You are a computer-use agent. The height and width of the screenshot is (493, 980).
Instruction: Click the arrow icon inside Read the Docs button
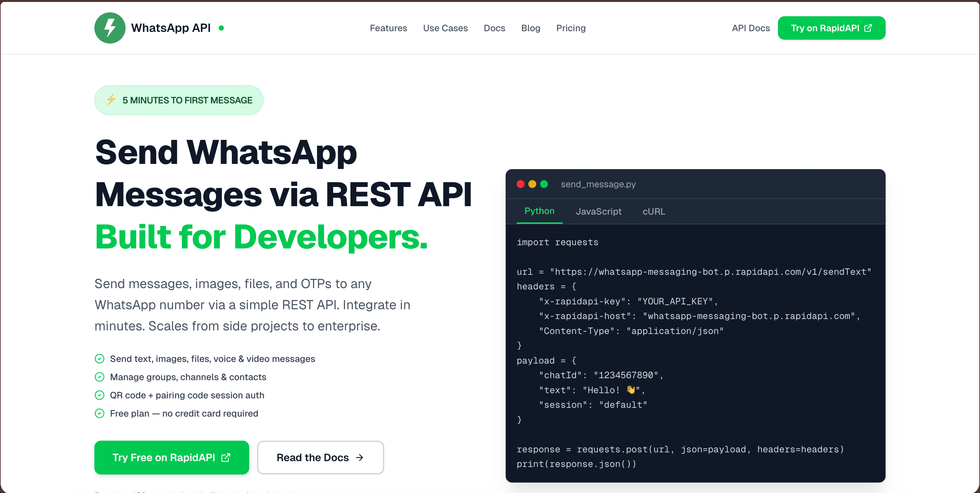pos(360,458)
